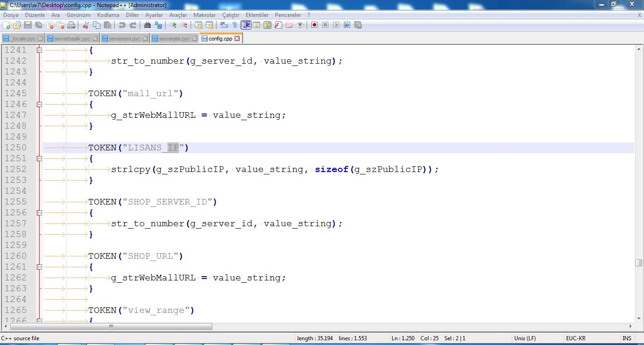The image size is (644, 345).
Task: Toggle word wrap in the toolbar
Action: point(225,25)
